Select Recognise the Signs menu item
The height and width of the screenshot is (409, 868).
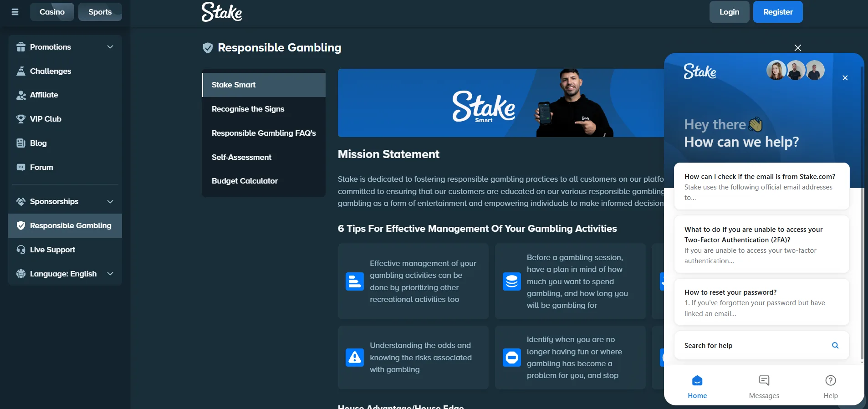[x=264, y=109]
